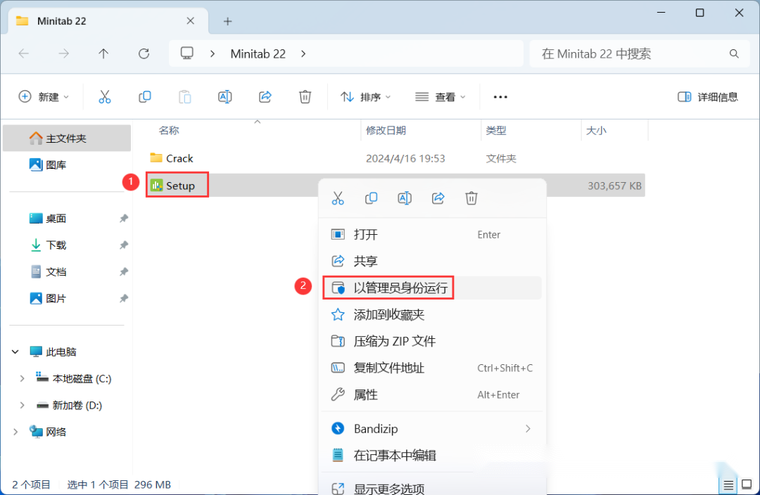Select the Setup file
760x495 pixels.
tap(173, 186)
